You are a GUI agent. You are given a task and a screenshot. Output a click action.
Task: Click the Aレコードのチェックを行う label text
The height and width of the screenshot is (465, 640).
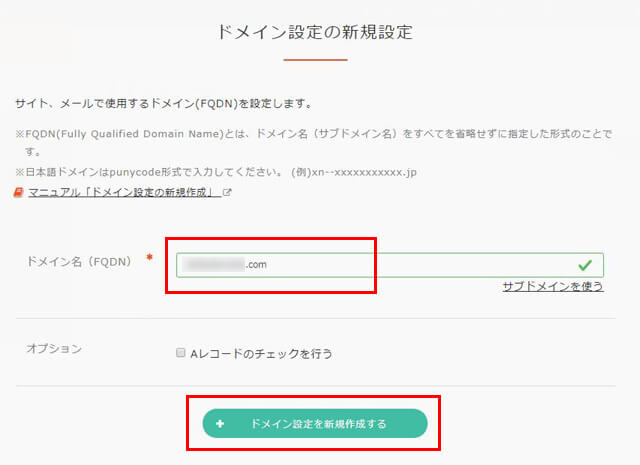[261, 354]
